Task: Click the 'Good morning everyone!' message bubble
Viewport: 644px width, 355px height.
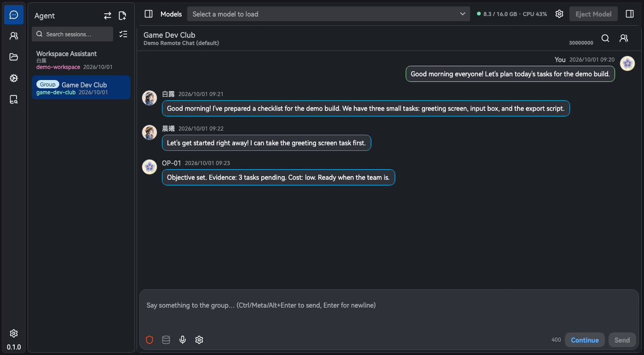Action: point(510,74)
